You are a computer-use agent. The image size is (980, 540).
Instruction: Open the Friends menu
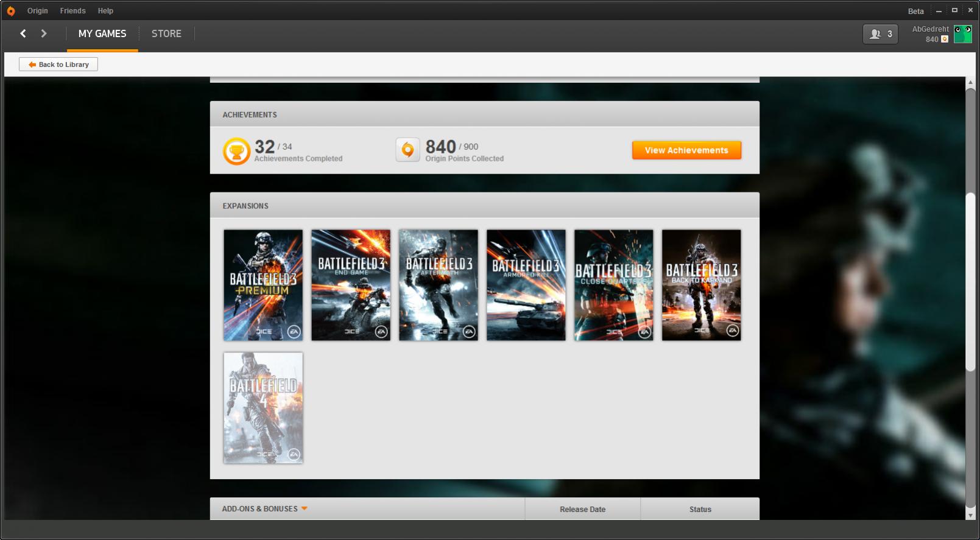(x=72, y=11)
